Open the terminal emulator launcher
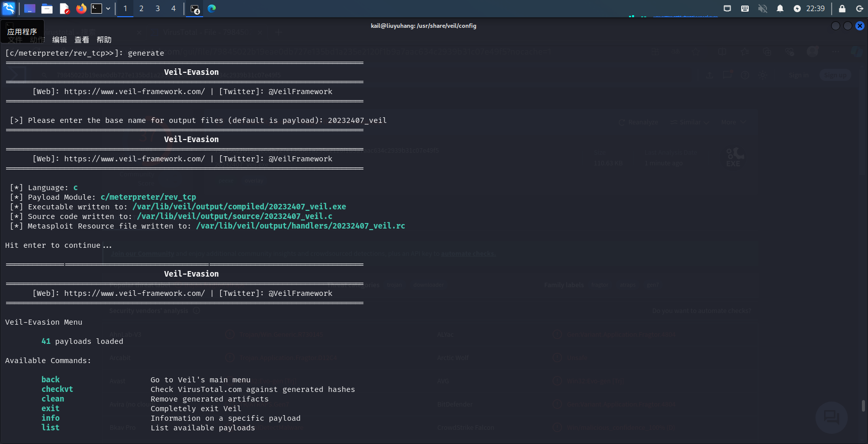Image resolution: width=868 pixels, height=444 pixels. [97, 9]
